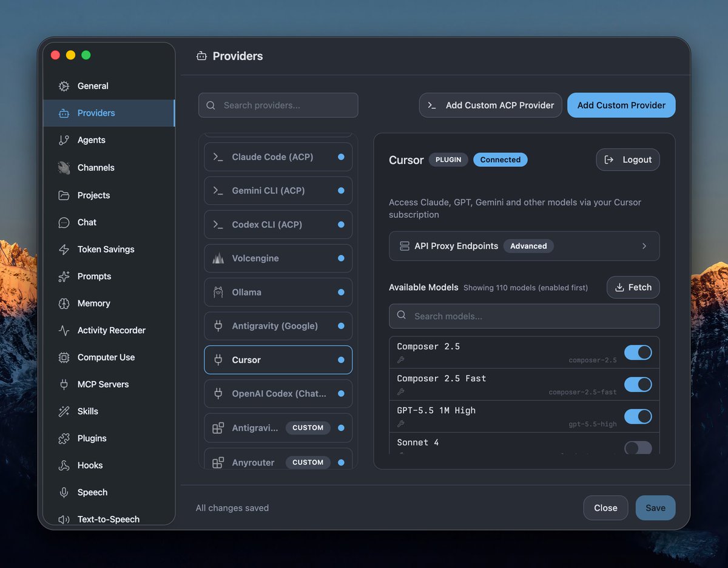Open the Agents settings section
The width and height of the screenshot is (728, 568).
tap(109, 140)
